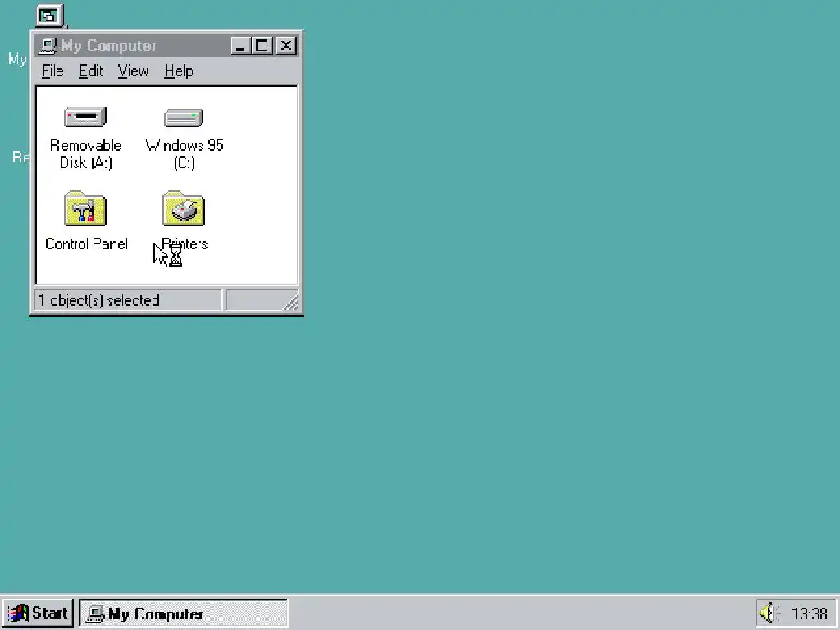The image size is (840, 630).
Task: Select the Printers folder icon
Action: tap(184, 208)
